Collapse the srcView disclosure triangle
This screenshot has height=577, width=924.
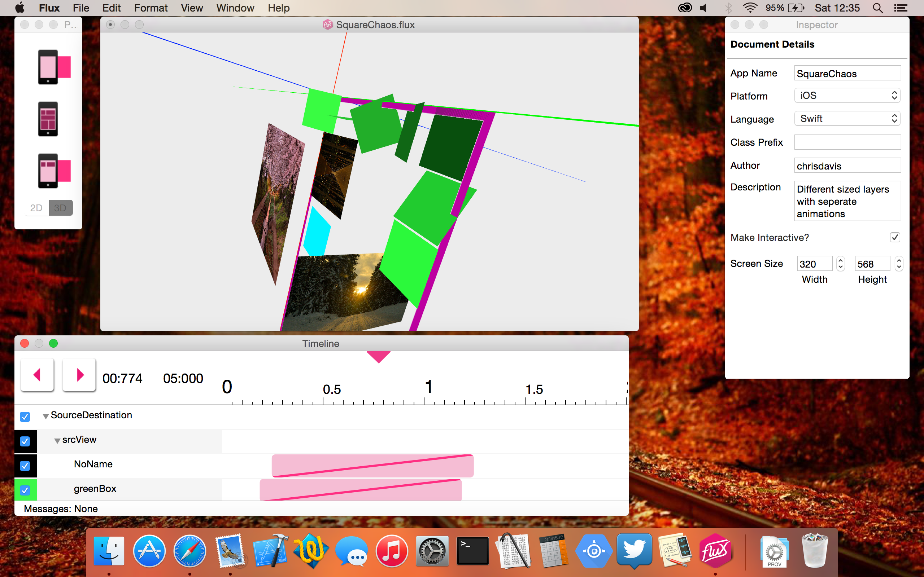57,441
